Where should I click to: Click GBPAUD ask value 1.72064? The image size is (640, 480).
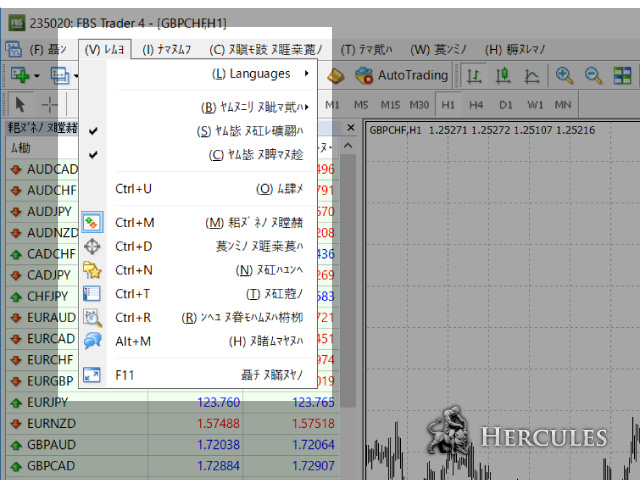(x=313, y=445)
